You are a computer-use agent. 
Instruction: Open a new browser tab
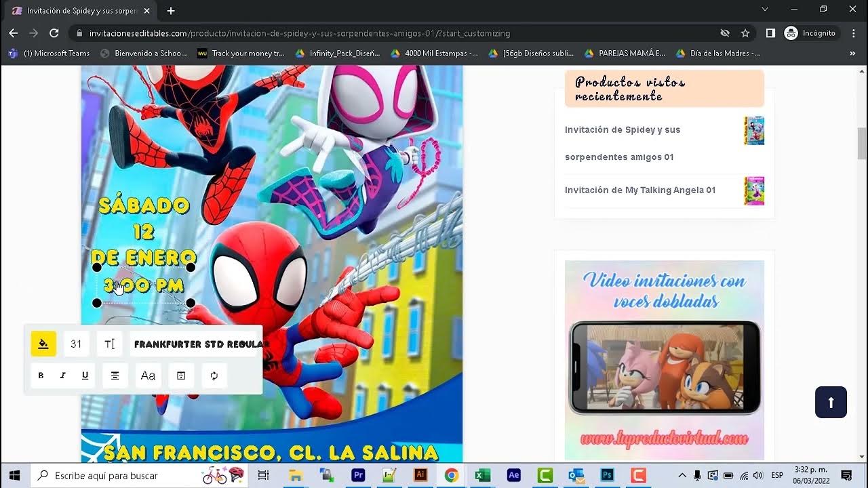coord(171,11)
